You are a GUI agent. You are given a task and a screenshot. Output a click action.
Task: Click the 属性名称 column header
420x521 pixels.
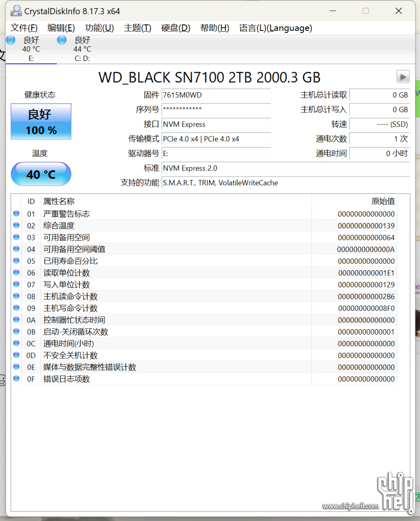[x=176, y=201]
